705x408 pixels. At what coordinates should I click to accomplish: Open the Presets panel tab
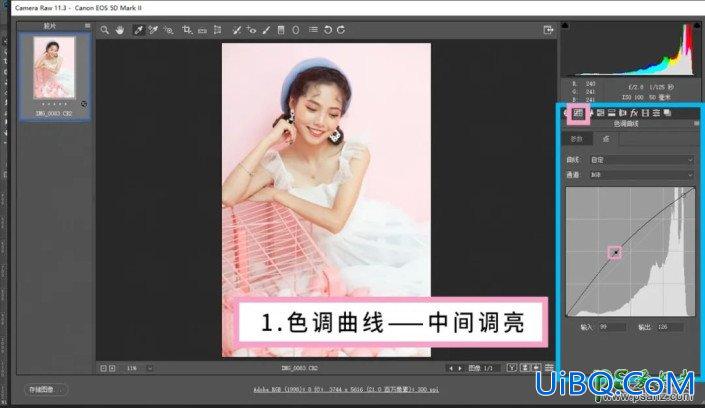656,113
